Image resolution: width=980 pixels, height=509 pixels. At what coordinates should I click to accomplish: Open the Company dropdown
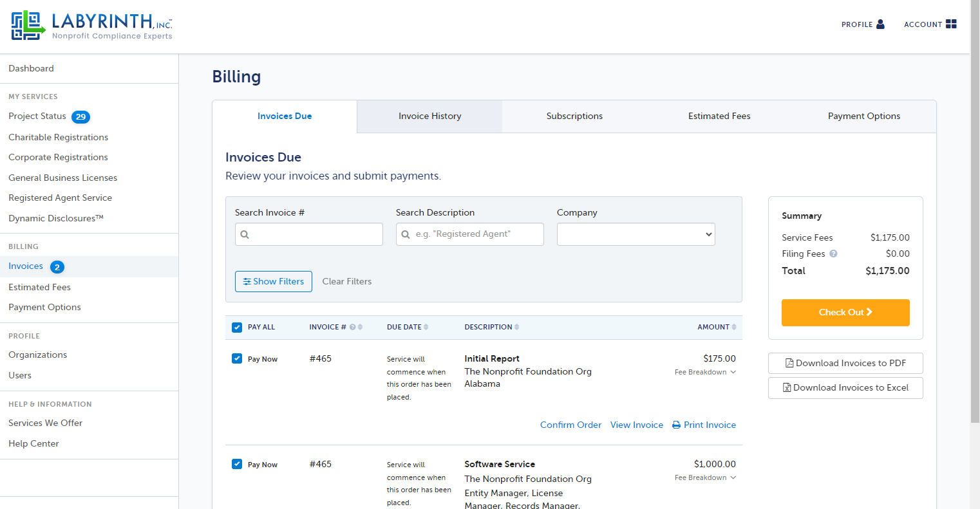(x=636, y=234)
